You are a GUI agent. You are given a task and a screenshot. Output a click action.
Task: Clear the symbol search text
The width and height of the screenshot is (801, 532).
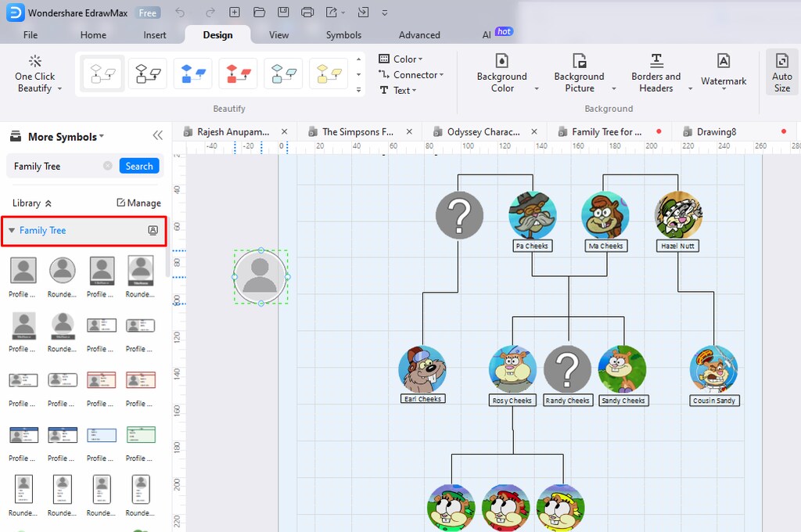(x=108, y=166)
